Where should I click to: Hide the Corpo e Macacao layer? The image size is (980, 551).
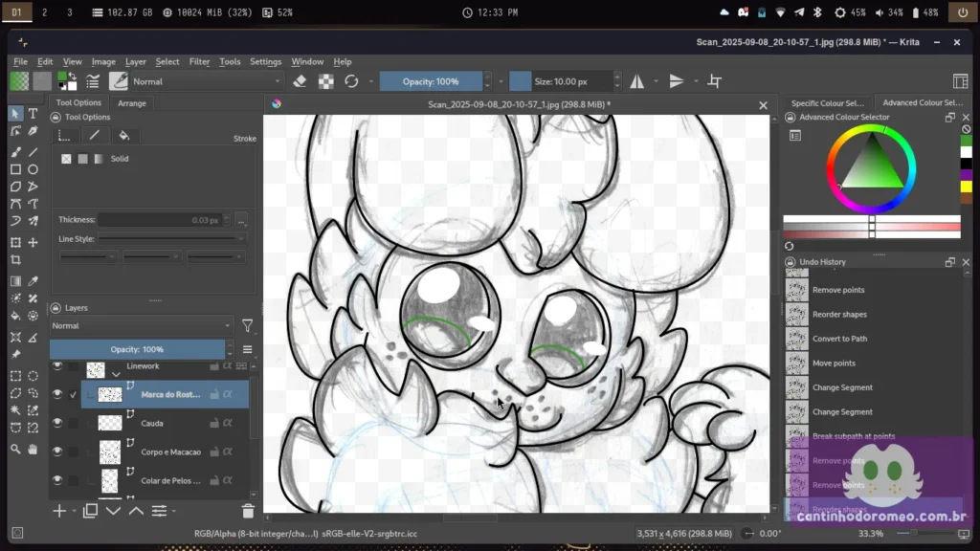click(x=57, y=452)
